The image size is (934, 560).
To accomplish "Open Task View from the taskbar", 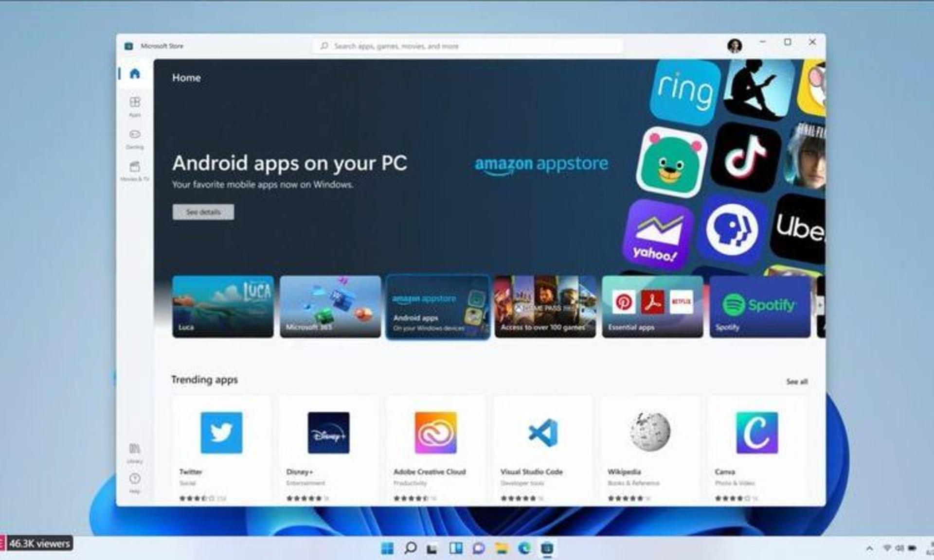I will coord(432,549).
